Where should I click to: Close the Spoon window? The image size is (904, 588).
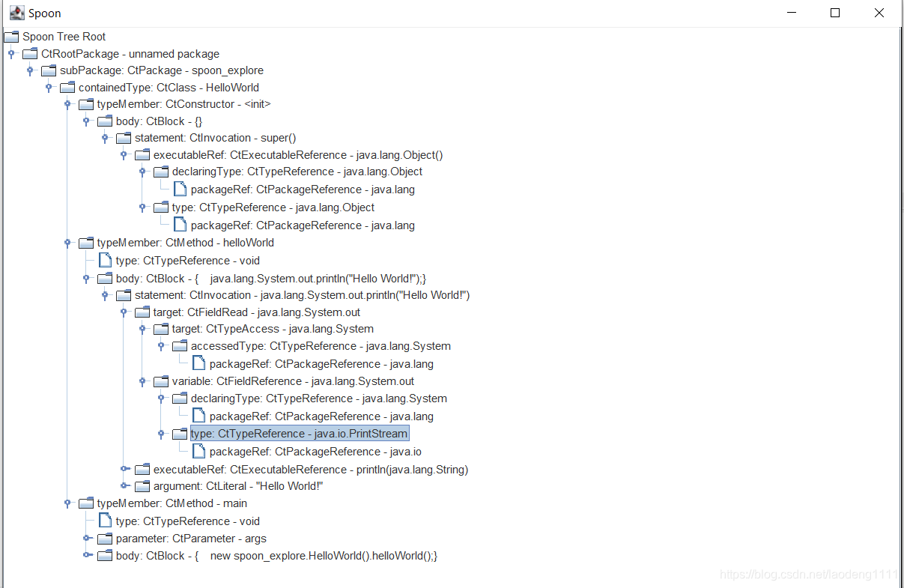[879, 13]
